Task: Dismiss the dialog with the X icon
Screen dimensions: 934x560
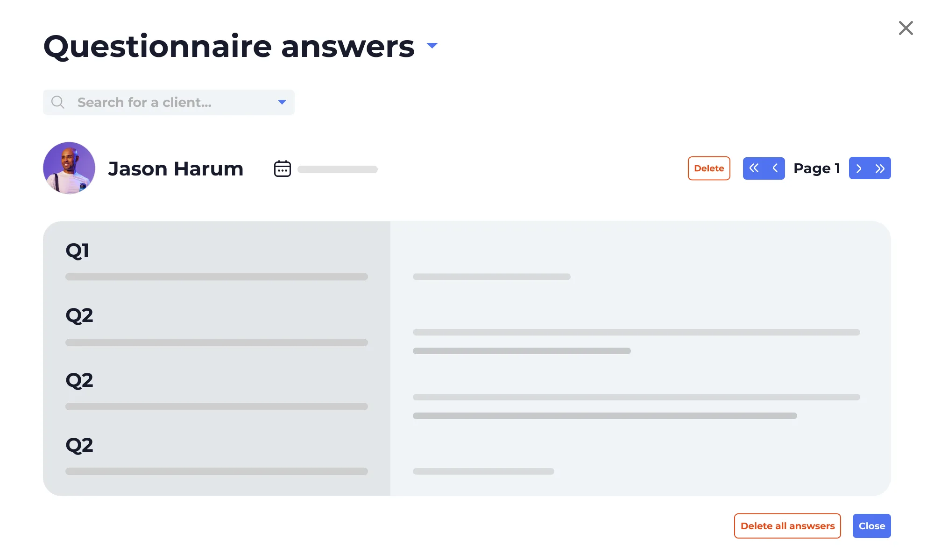Action: coord(906,28)
